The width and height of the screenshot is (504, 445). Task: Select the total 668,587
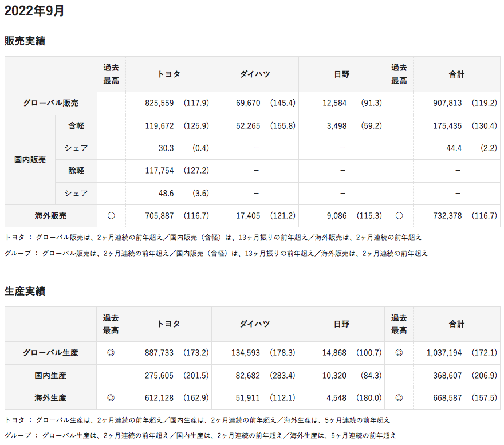[447, 398]
